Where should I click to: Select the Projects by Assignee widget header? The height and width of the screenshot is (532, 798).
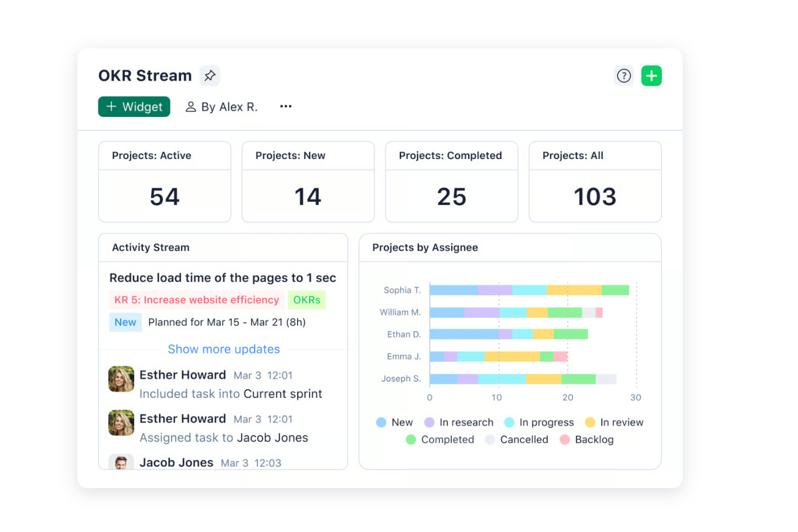pos(510,247)
